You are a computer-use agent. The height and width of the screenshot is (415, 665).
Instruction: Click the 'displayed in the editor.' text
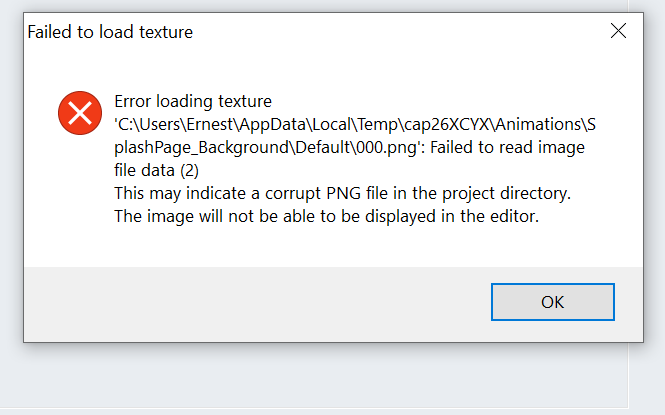click(x=452, y=217)
